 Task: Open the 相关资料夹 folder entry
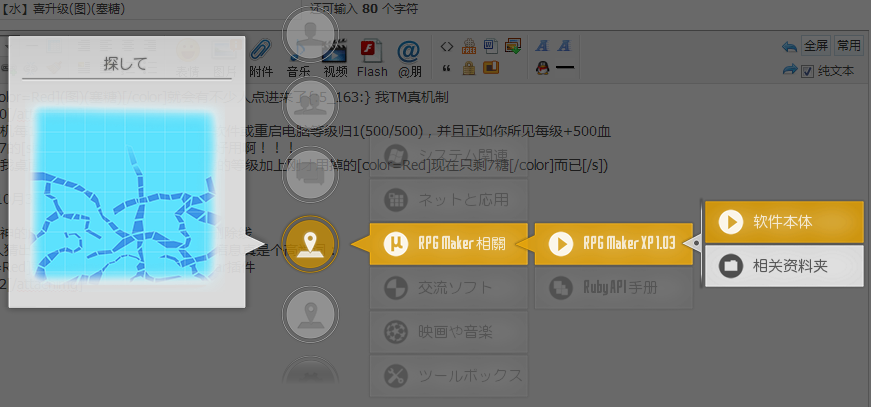784,266
